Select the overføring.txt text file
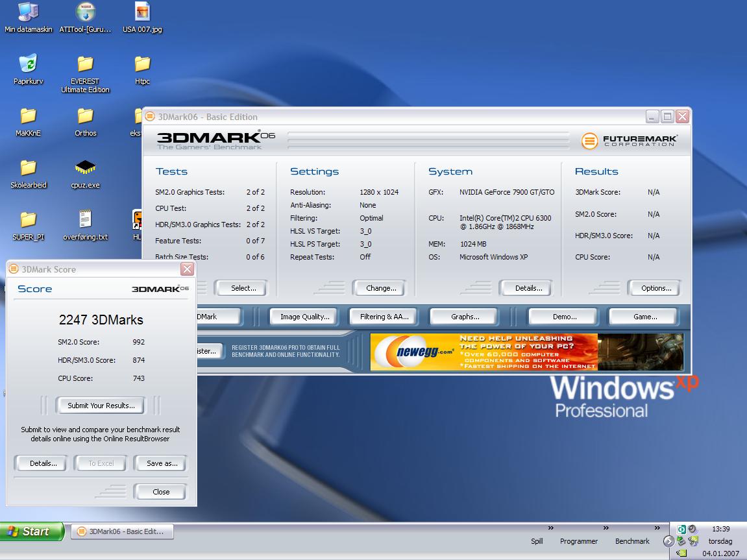The image size is (747, 560). click(x=85, y=226)
